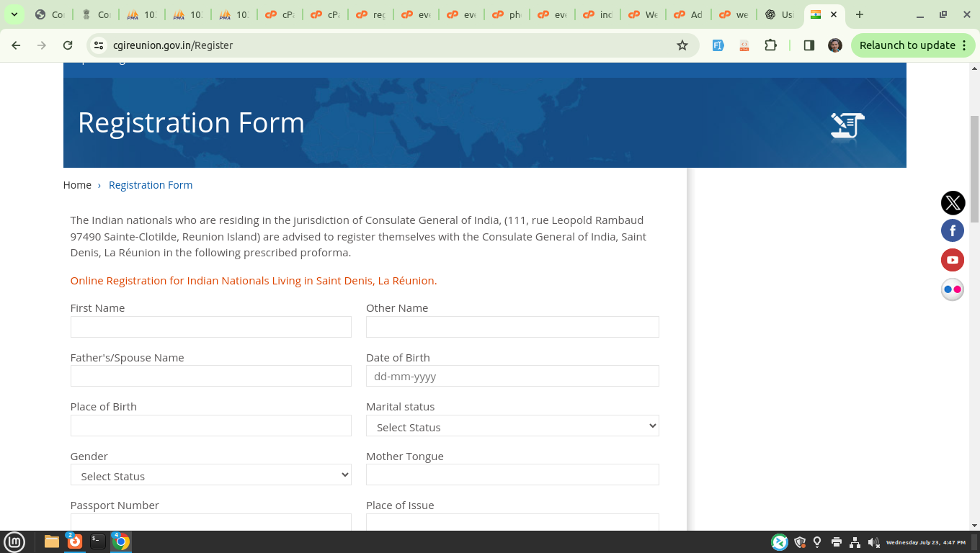Focus the Date of Birth field

tap(512, 376)
